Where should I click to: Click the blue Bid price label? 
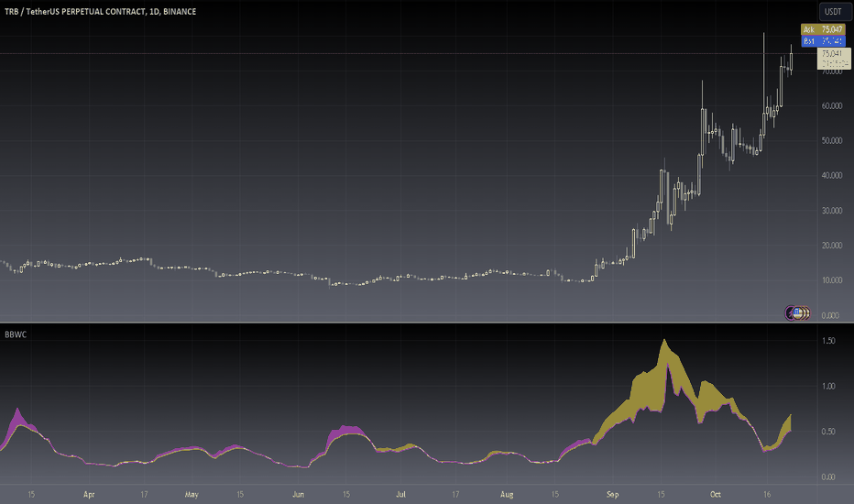pos(823,41)
